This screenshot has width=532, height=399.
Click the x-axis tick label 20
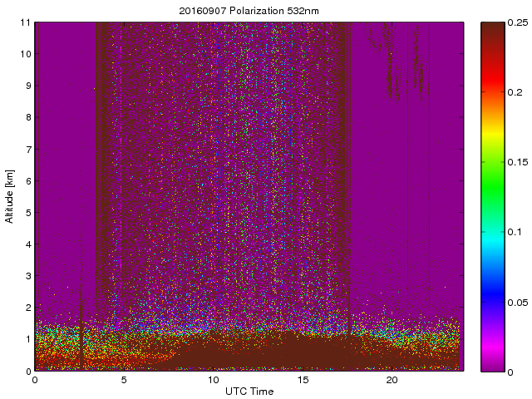pos(392,380)
